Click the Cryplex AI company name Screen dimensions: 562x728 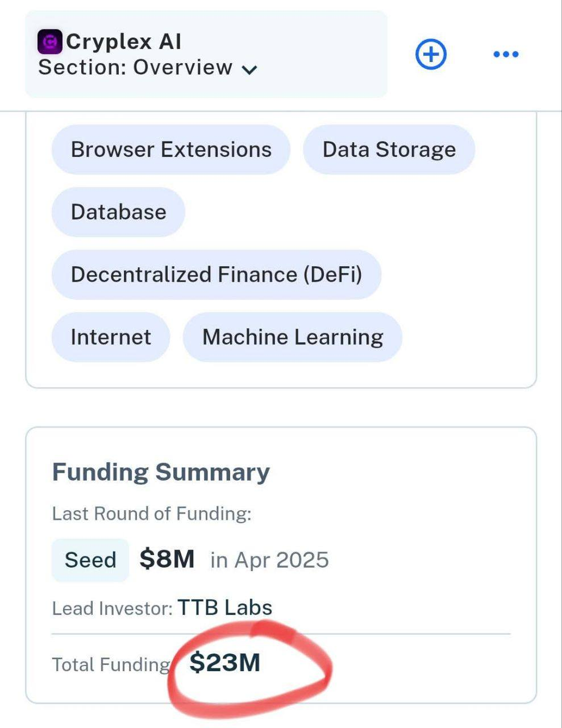point(124,42)
